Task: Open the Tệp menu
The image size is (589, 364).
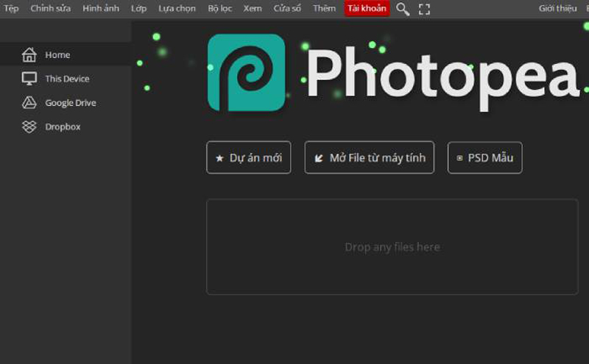Action: pyautogui.click(x=11, y=8)
